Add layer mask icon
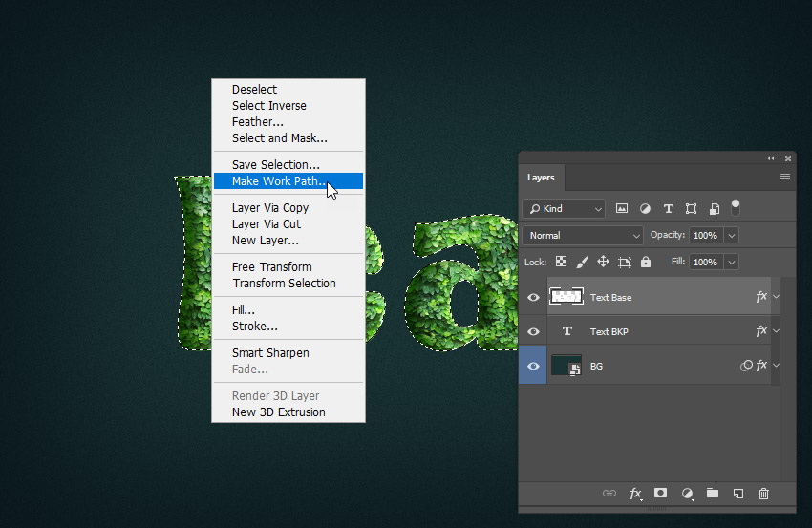 660,493
